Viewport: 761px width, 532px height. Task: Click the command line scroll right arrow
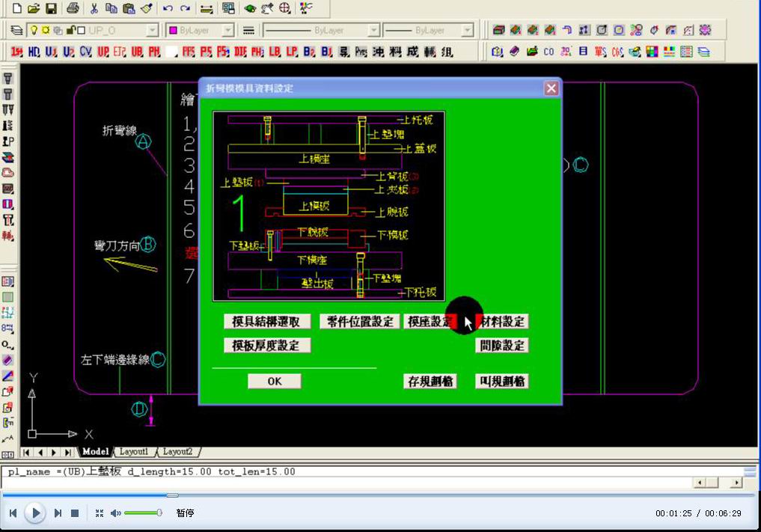pyautogui.click(x=736, y=483)
